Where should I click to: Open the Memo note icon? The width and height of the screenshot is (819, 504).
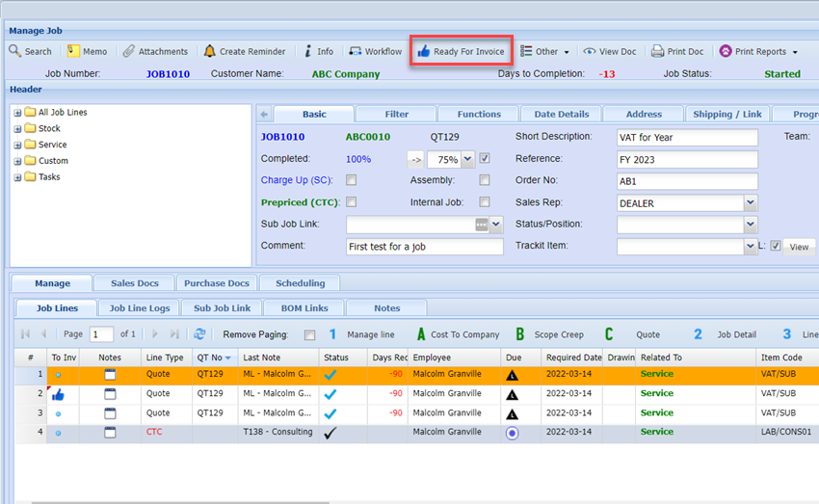click(x=73, y=51)
